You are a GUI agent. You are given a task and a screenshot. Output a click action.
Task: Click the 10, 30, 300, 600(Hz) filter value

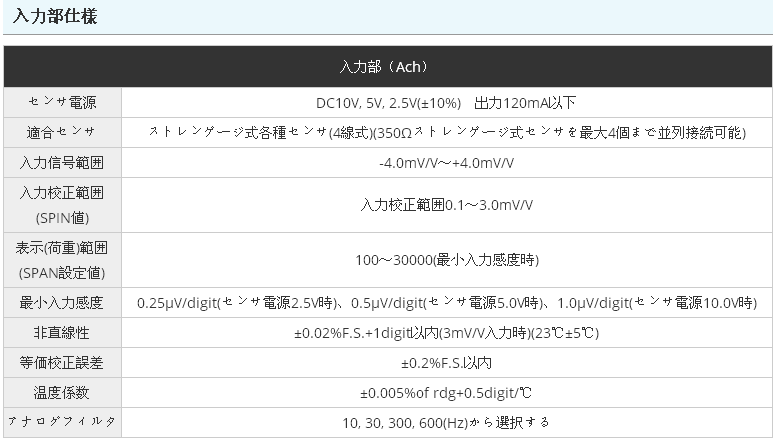pyautogui.click(x=446, y=423)
